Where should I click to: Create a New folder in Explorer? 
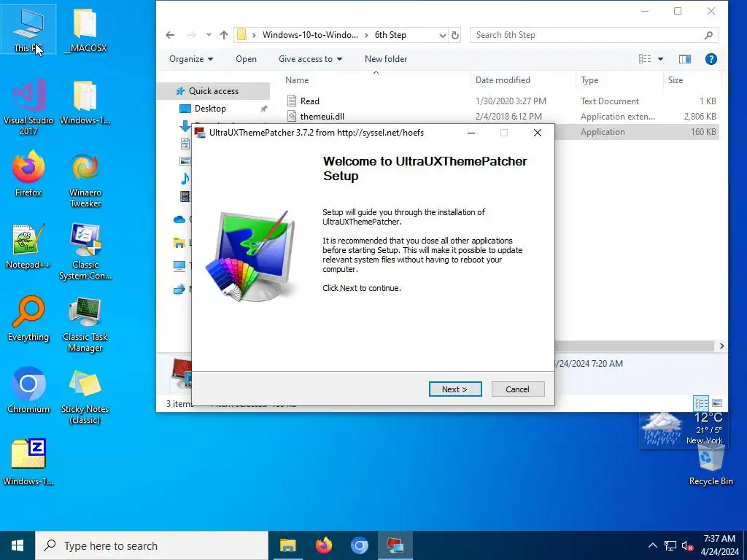pos(386,59)
